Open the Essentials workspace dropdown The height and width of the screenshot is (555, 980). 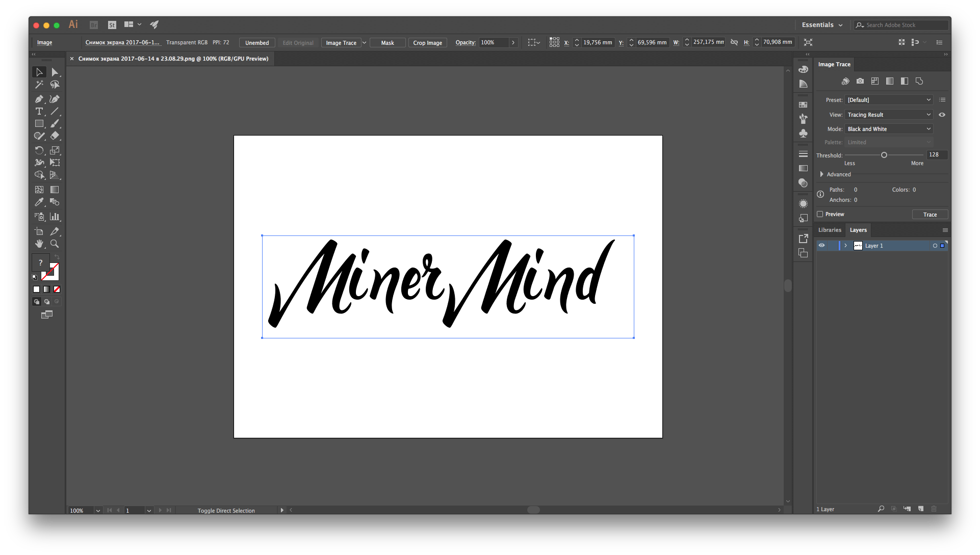click(822, 25)
